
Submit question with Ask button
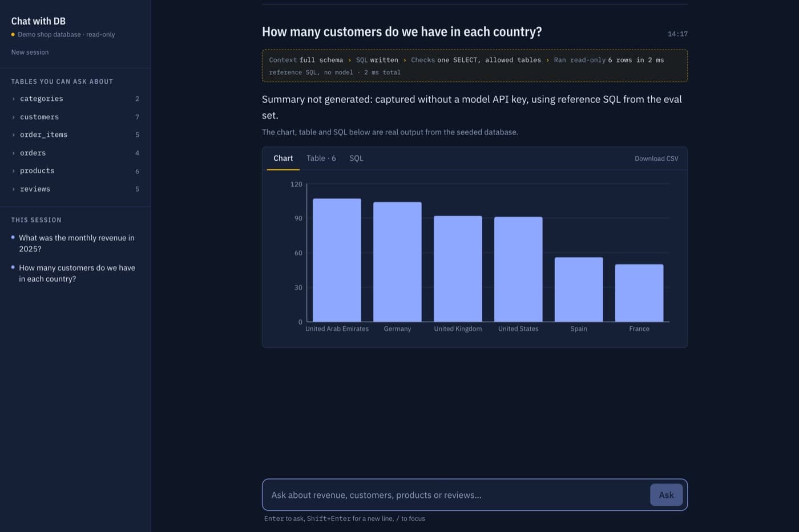point(666,495)
